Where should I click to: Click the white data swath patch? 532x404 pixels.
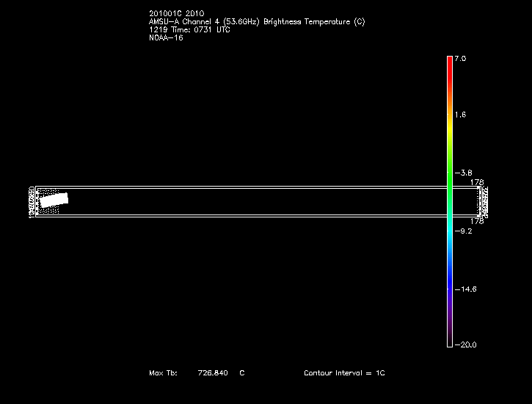click(54, 199)
